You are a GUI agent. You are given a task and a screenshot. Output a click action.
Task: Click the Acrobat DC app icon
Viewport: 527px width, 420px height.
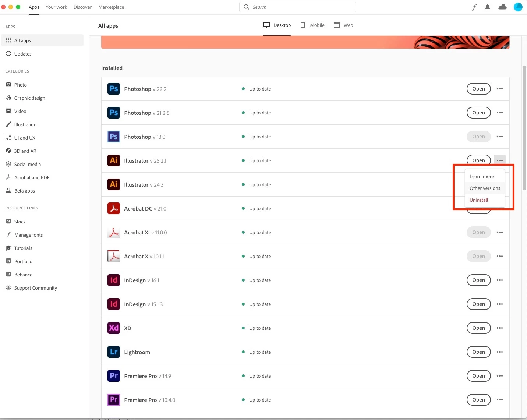coord(114,208)
